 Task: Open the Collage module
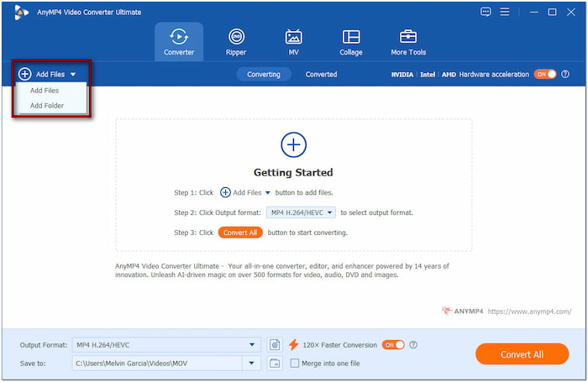pyautogui.click(x=351, y=42)
